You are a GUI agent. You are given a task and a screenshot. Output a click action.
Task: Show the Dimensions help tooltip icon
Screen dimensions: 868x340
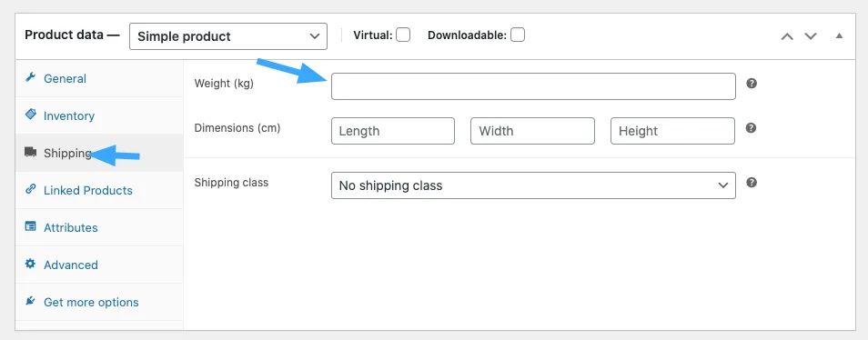click(752, 127)
